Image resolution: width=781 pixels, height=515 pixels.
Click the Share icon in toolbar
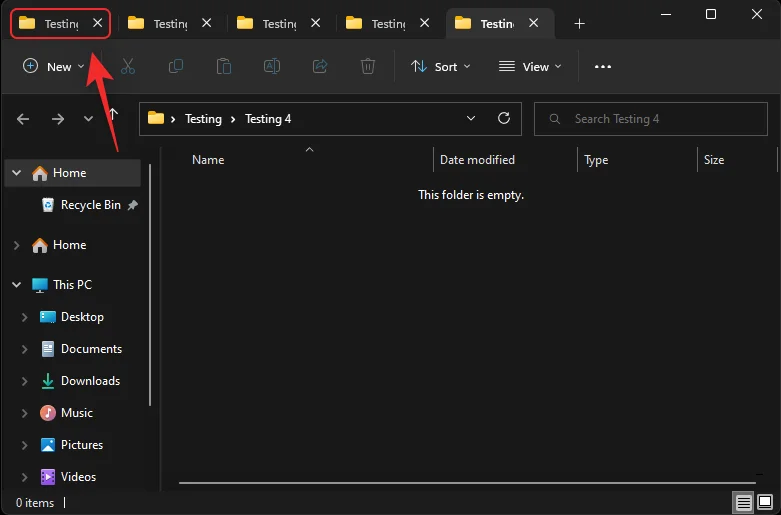(320, 66)
